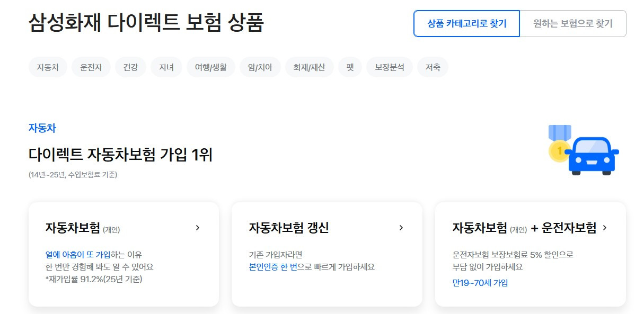Expand the 자동차보험 갱신 card chevron
This screenshot has height=314, width=644.
pyautogui.click(x=401, y=228)
